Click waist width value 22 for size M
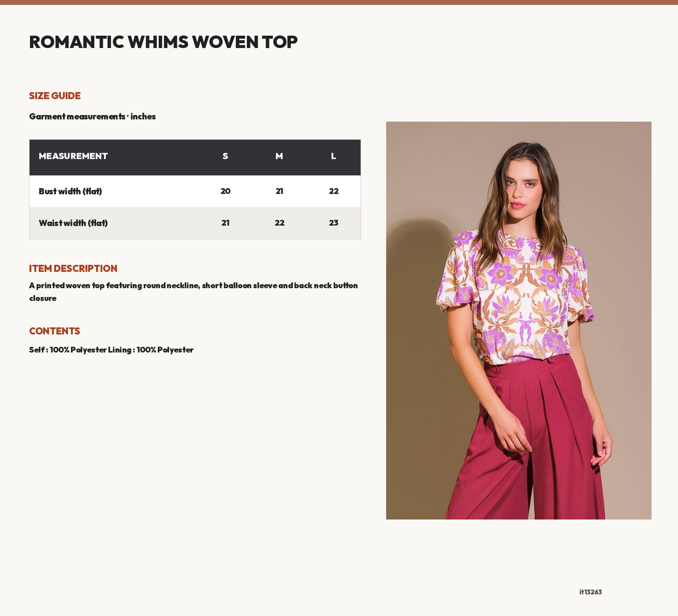This screenshot has width=678, height=616. click(x=279, y=223)
